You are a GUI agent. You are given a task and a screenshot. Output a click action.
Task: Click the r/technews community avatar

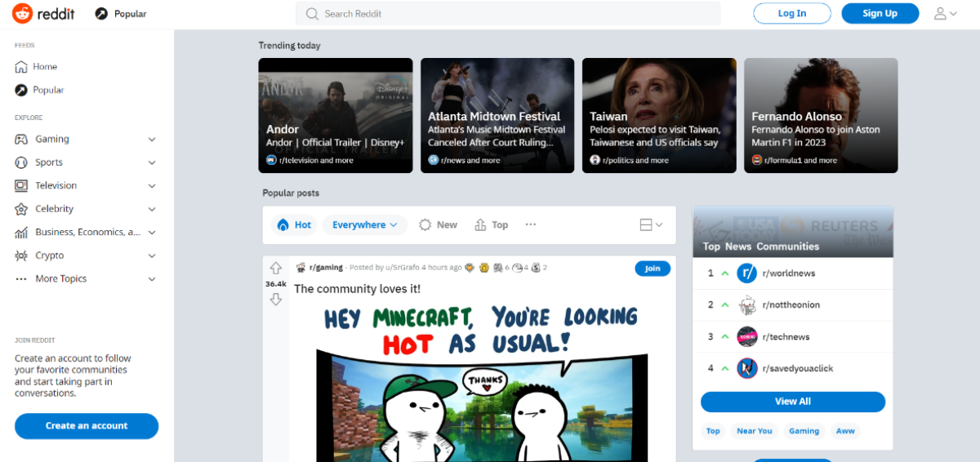tap(747, 336)
